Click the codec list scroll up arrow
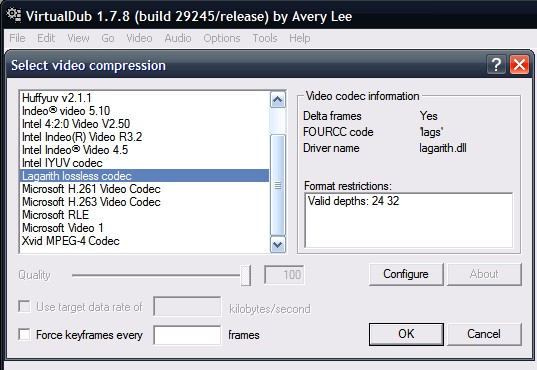This screenshot has width=537, height=370. pos(277,100)
